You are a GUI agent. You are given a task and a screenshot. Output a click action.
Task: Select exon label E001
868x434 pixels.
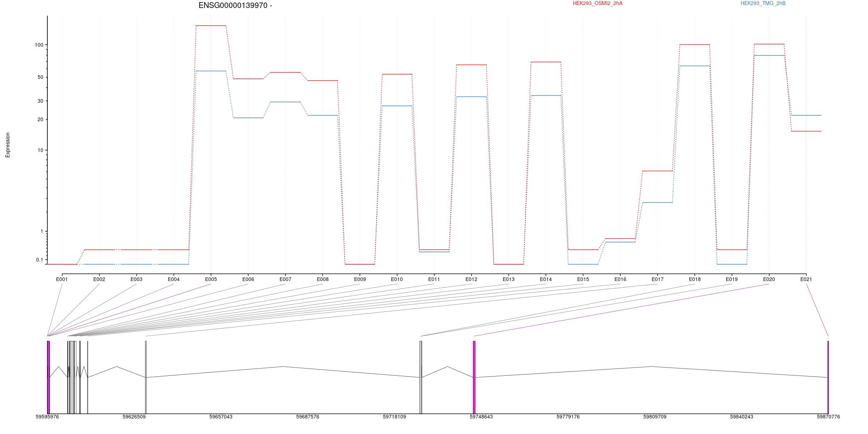[62, 279]
